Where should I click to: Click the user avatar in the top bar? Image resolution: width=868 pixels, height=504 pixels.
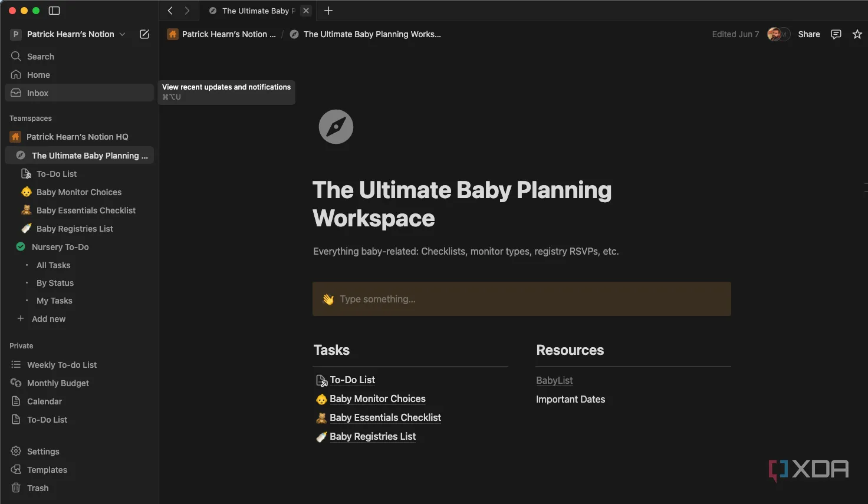[x=774, y=34]
